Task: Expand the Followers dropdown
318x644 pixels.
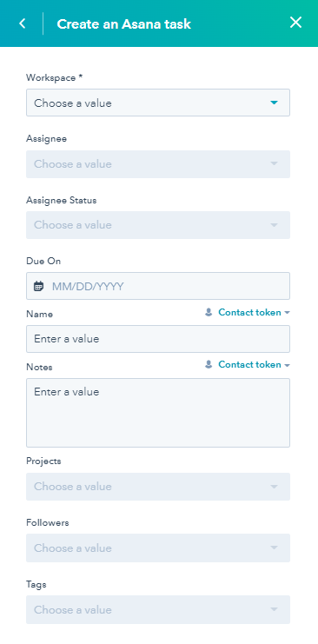Action: point(158,548)
